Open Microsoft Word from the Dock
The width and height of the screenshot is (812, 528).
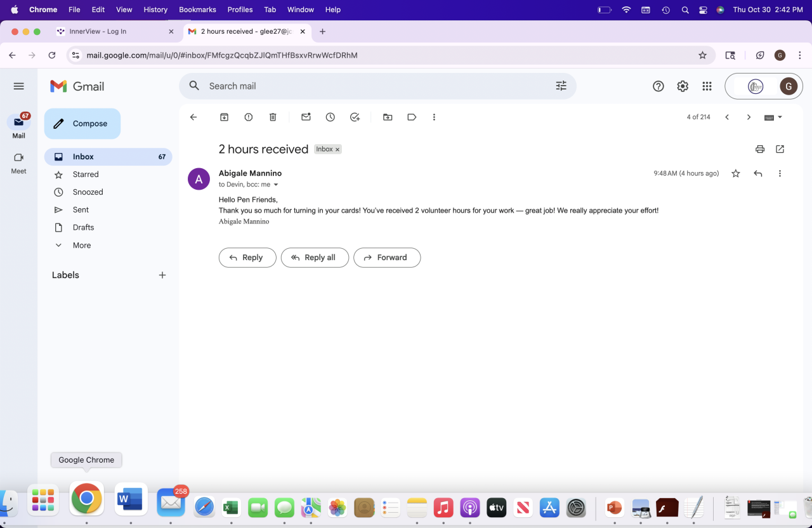[131, 499]
